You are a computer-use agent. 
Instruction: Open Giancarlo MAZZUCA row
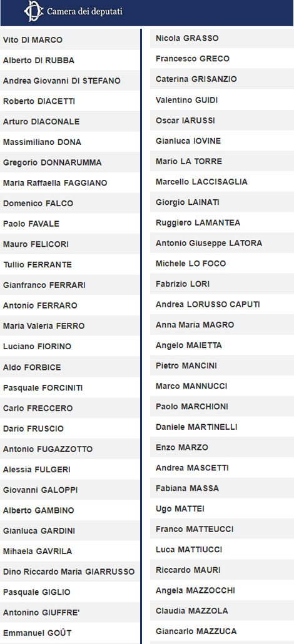[x=222, y=632]
